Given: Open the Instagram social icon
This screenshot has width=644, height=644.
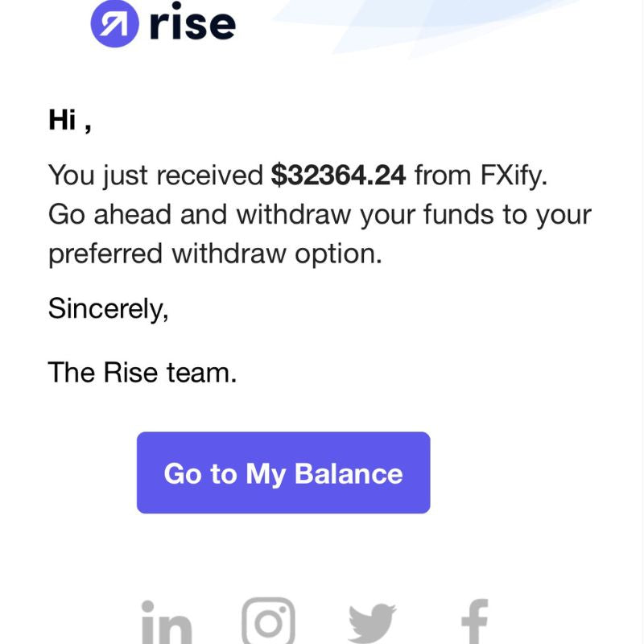Looking at the screenshot, I should (268, 624).
